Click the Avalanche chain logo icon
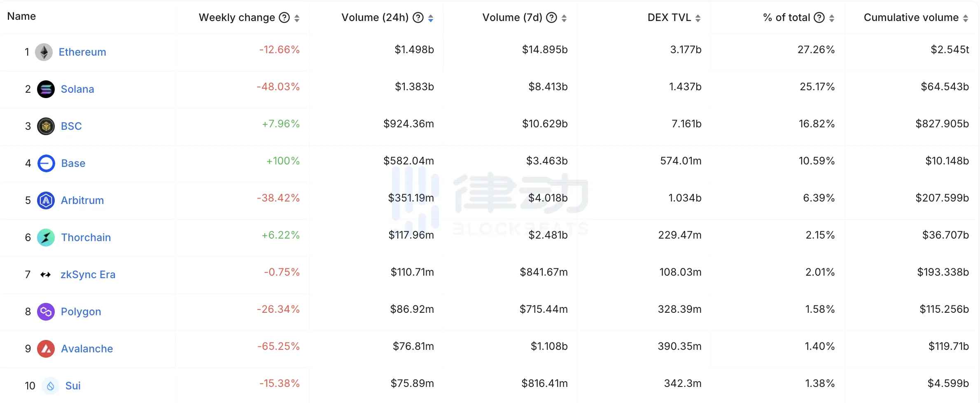The height and width of the screenshot is (403, 980). coord(46,349)
